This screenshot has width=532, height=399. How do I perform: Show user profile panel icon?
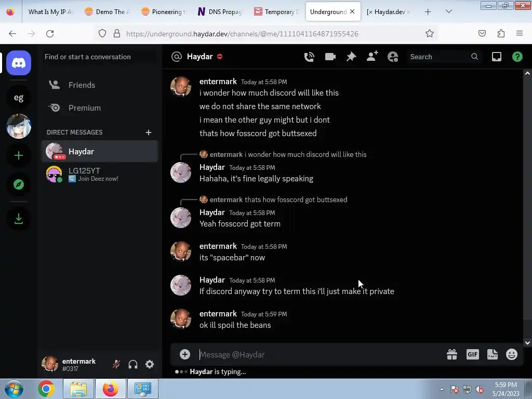pos(393,57)
